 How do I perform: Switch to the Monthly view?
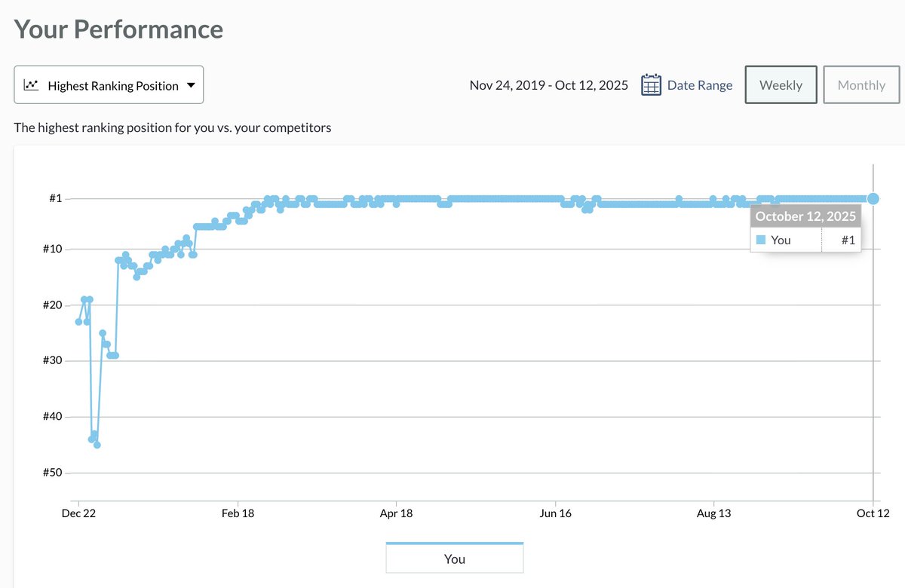click(x=861, y=85)
